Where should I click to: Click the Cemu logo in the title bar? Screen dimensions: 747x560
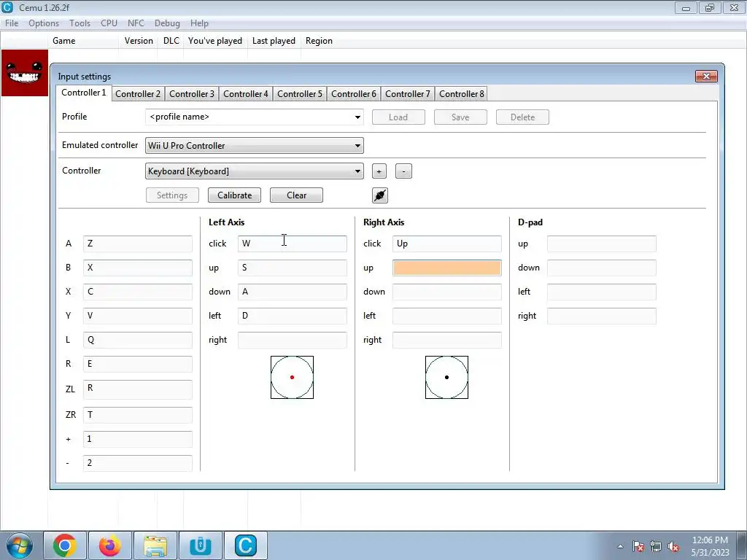coord(7,7)
